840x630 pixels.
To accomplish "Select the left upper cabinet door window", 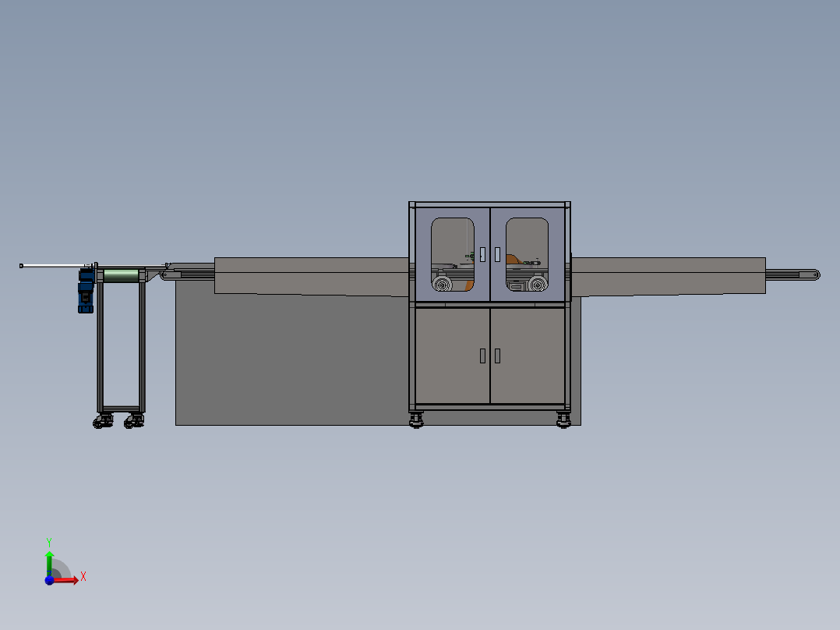I will (x=452, y=254).
